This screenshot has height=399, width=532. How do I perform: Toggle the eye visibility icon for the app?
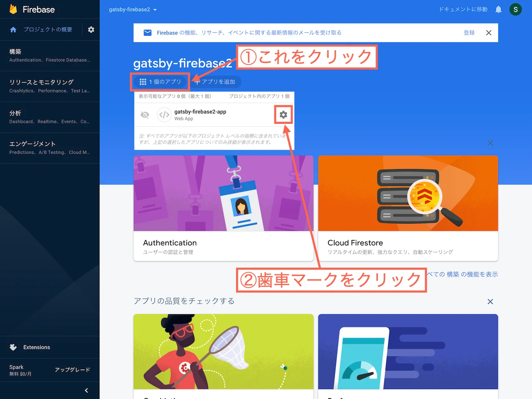(145, 115)
